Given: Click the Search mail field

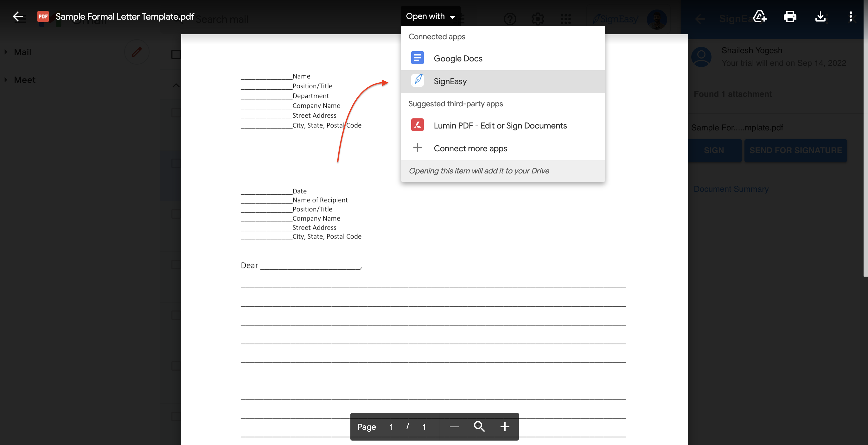Looking at the screenshot, I should point(222,20).
